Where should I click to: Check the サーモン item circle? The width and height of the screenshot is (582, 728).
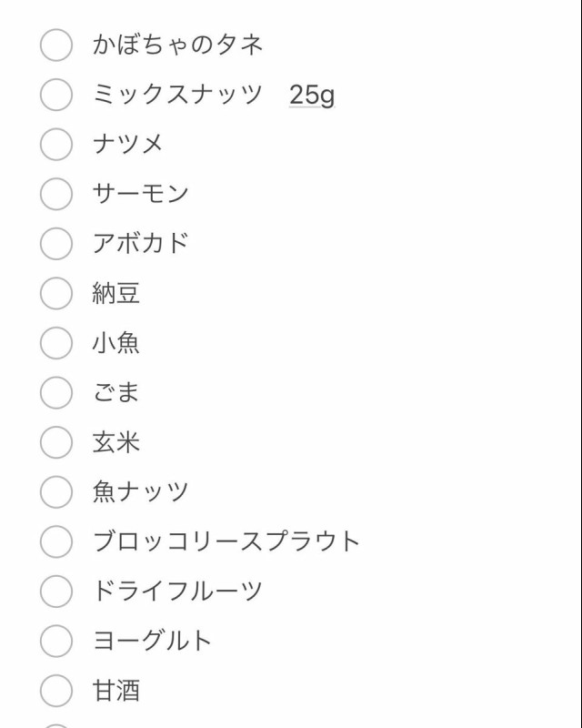pyautogui.click(x=55, y=194)
